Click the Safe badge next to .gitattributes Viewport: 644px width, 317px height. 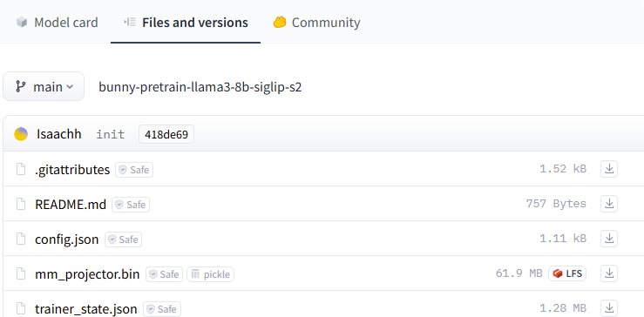(x=134, y=170)
